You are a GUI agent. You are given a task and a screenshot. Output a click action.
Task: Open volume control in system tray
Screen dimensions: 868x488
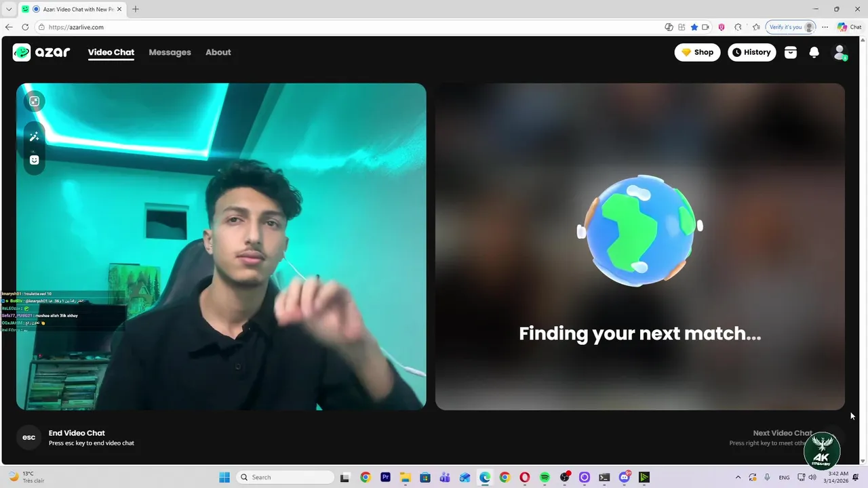pyautogui.click(x=812, y=477)
